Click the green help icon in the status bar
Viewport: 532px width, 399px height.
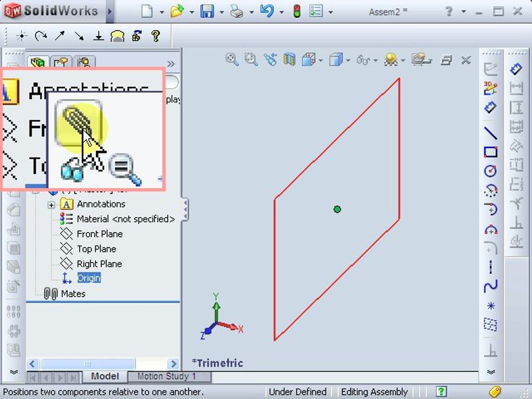click(441, 392)
